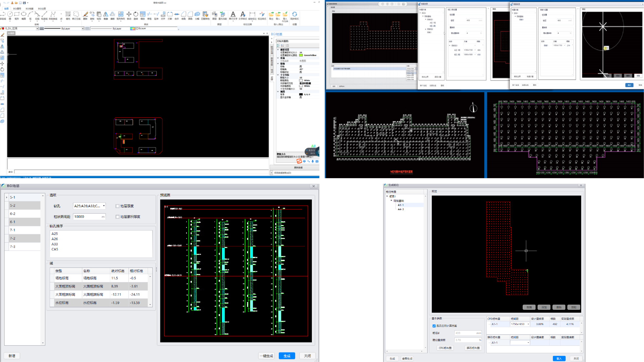The height and width of the screenshot is (362, 644).
Task: Enable the 地层累积厚度 checkbox
Action: coord(117,217)
